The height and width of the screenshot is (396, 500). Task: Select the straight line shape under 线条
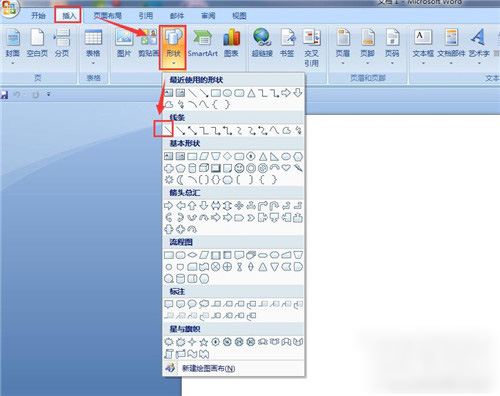pos(168,130)
